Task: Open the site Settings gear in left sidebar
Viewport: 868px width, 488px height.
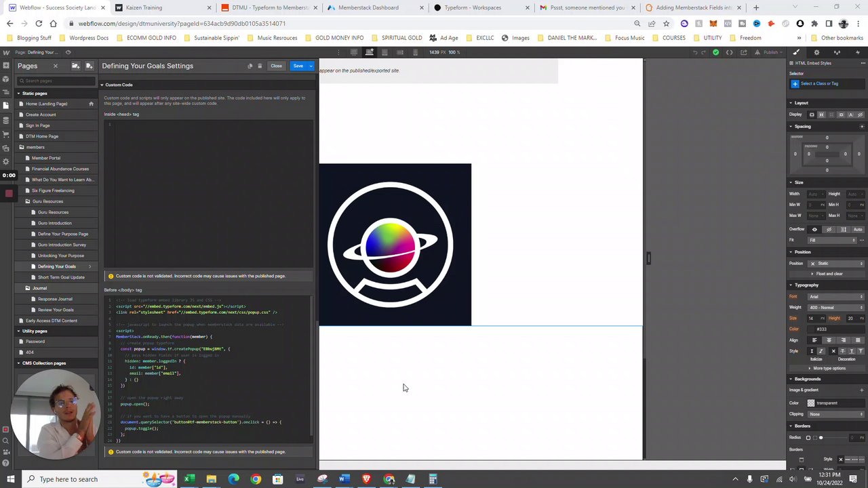Action: (6, 161)
